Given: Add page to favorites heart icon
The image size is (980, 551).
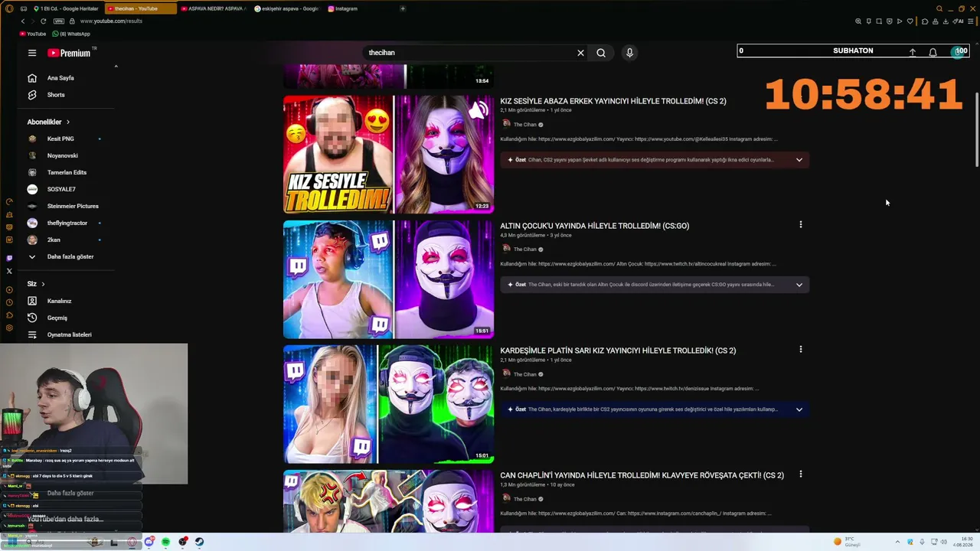Looking at the screenshot, I should (x=910, y=21).
